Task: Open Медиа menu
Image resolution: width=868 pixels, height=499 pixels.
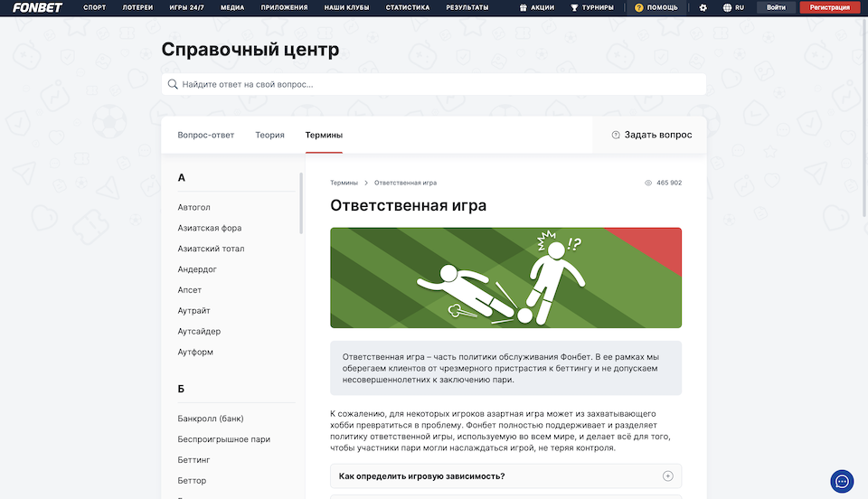Action: [x=232, y=8]
